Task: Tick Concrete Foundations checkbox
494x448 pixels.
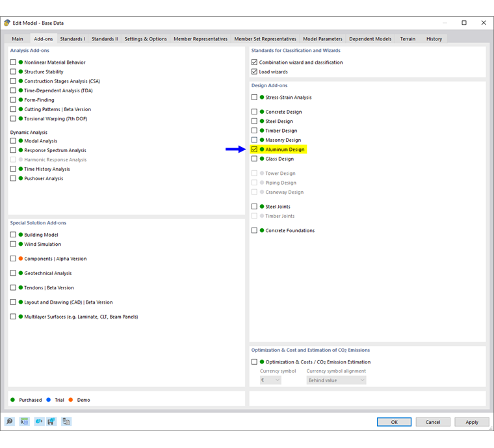Action: pyautogui.click(x=254, y=231)
